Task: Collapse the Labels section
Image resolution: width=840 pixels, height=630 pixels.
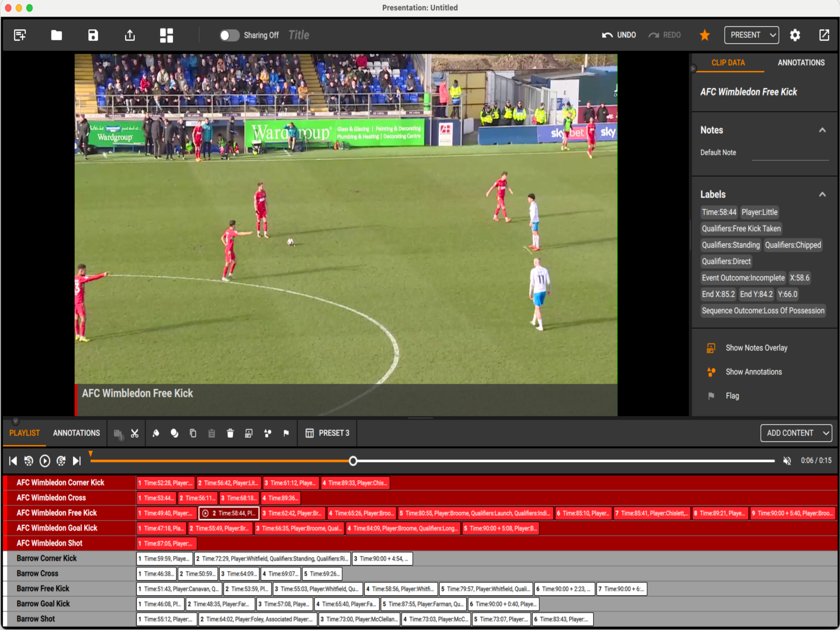Action: [822, 194]
